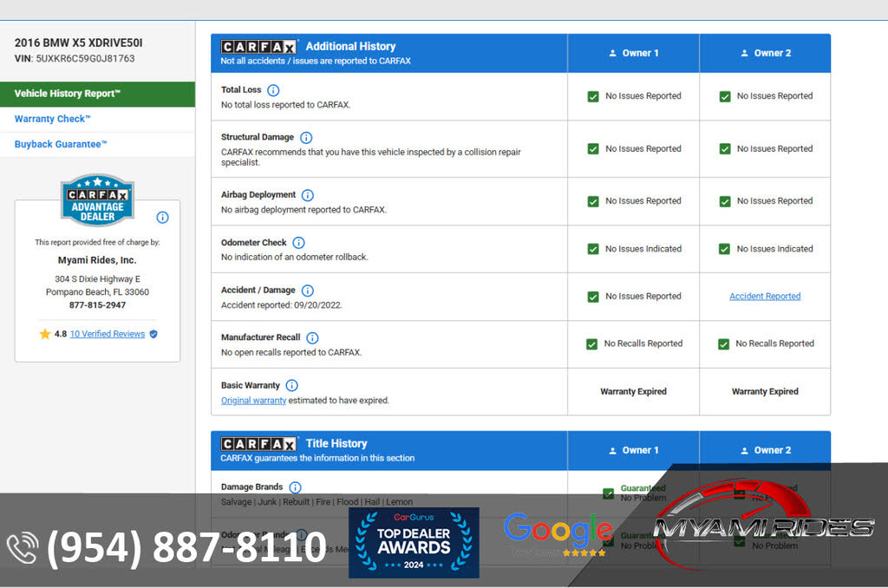This screenshot has width=888, height=588.
Task: Click Accident / Damage Owner 1 green checkmark
Action: click(x=593, y=297)
